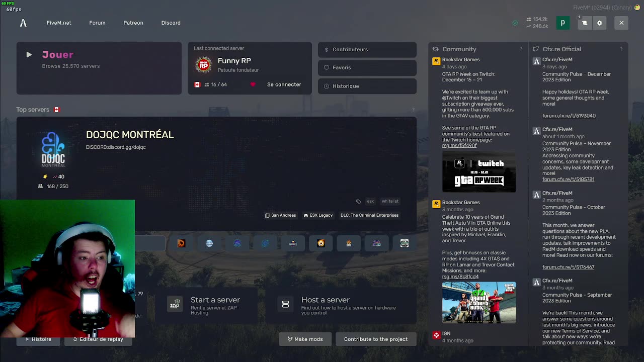
Task: Click the esx tag
Action: click(370, 201)
